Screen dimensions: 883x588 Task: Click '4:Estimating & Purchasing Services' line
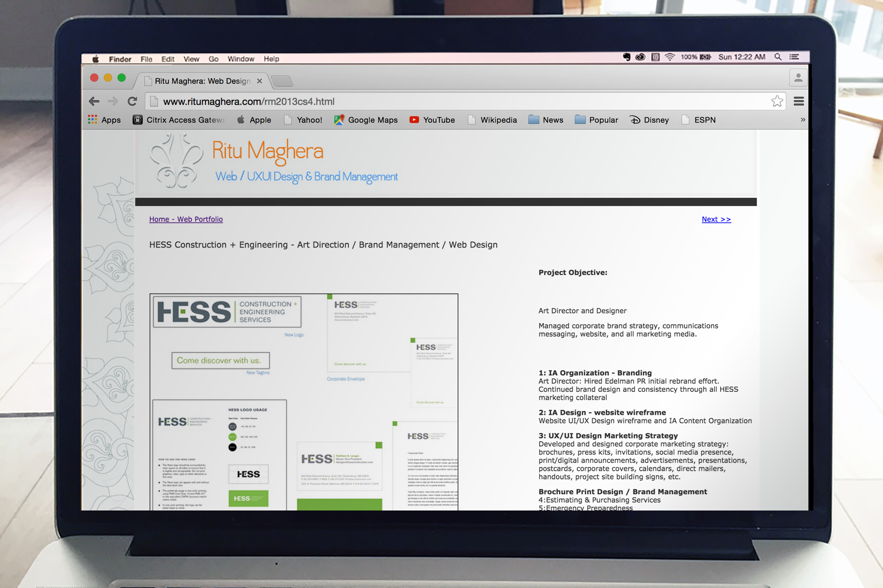click(599, 500)
